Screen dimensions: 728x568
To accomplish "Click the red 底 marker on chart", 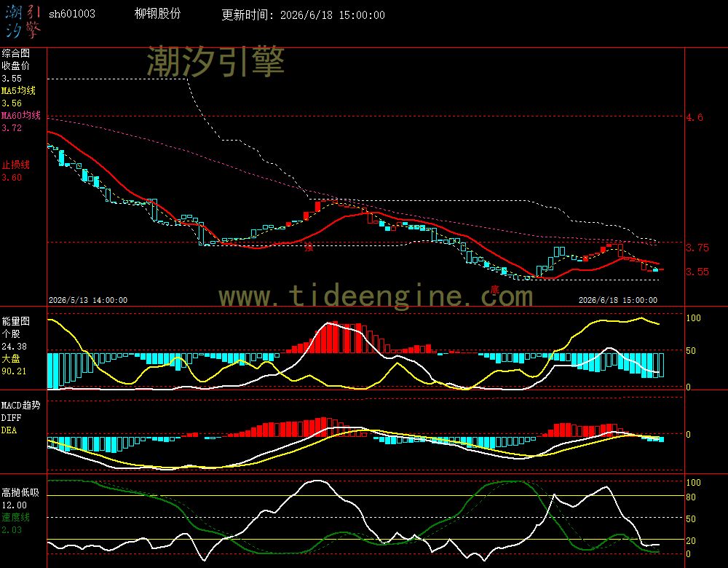I will point(494,290).
